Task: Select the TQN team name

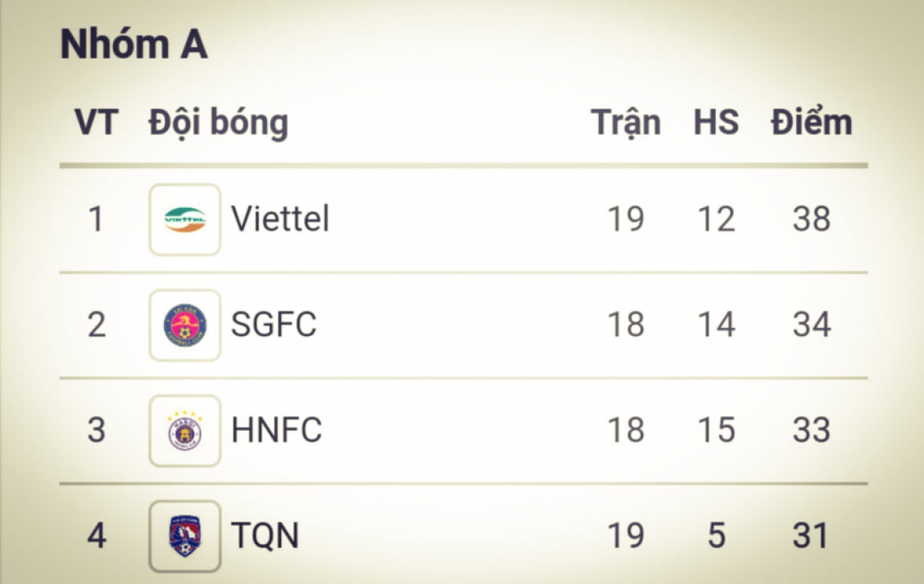Action: [265, 535]
